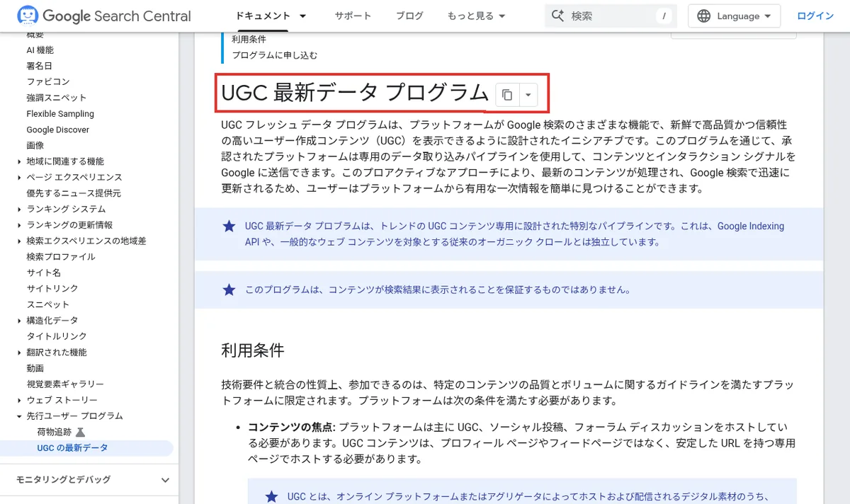Image resolution: width=850 pixels, height=504 pixels.
Task: Jump to プログラムに申し込む in contents
Action: [x=275, y=55]
